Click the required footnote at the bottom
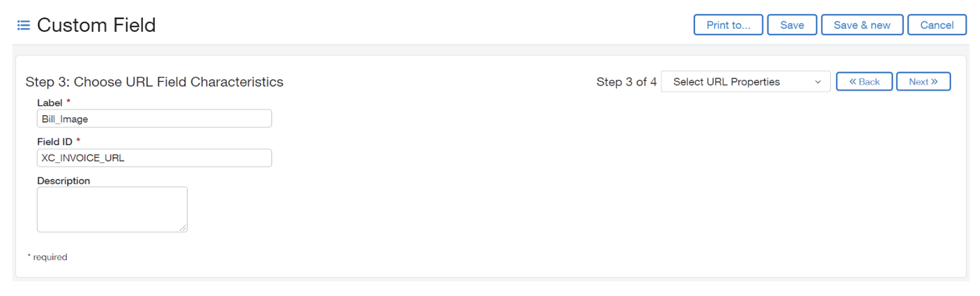Image resolution: width=980 pixels, height=296 pixels. tap(48, 257)
